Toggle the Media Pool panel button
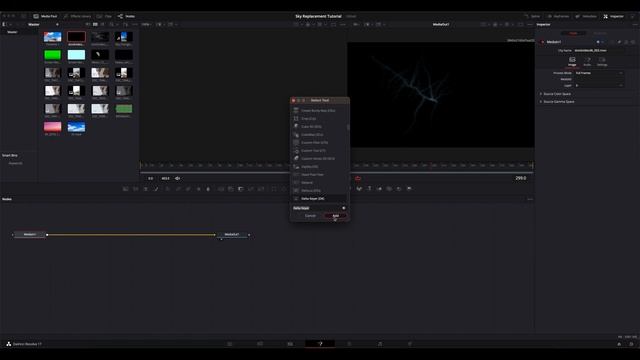 45,16
